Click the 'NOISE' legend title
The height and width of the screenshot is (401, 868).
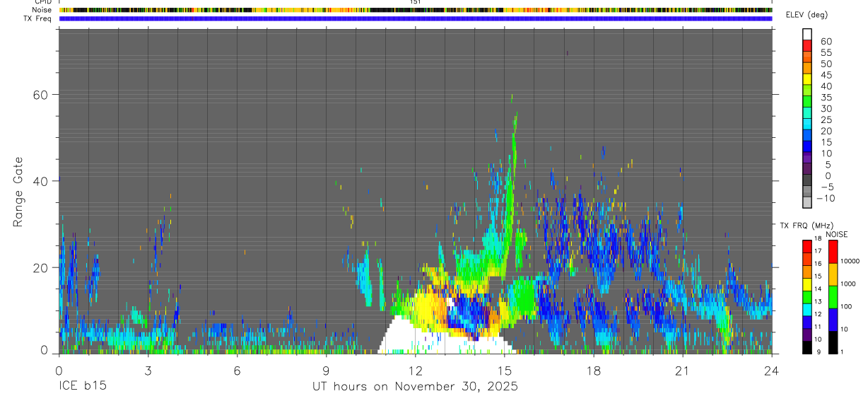[x=836, y=234]
